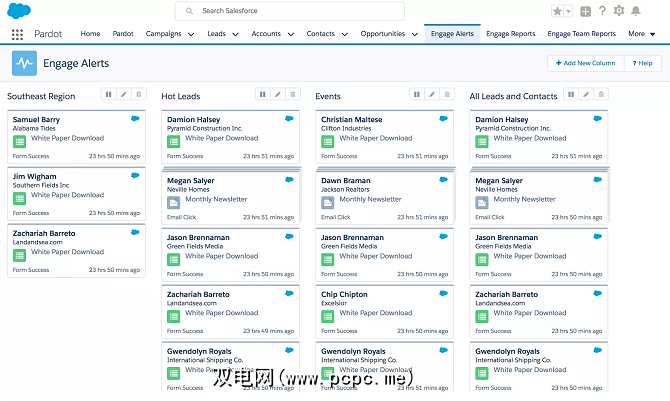Screen dimensions: 670x401
Task: Pause the Events column feed
Action: coord(417,94)
